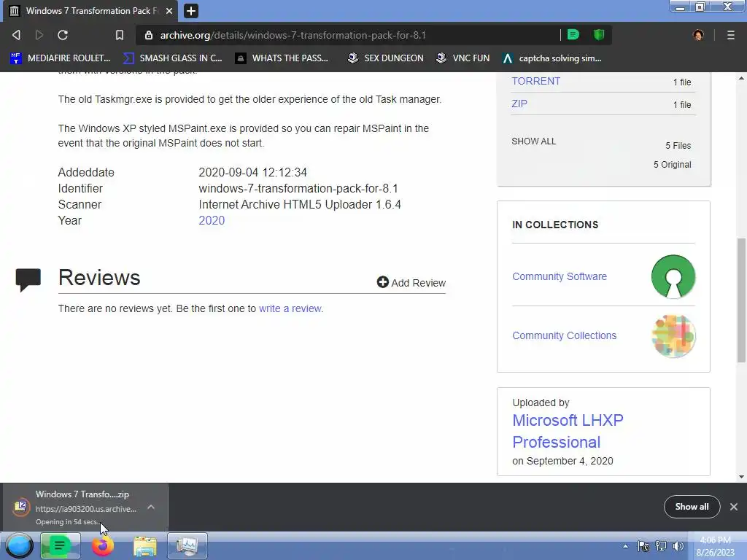Select the Windows 7 Transformation Pack tab

click(x=90, y=10)
